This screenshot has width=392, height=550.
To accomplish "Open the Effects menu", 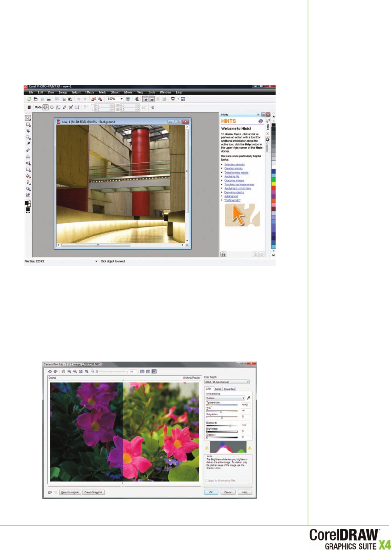I will (90, 92).
